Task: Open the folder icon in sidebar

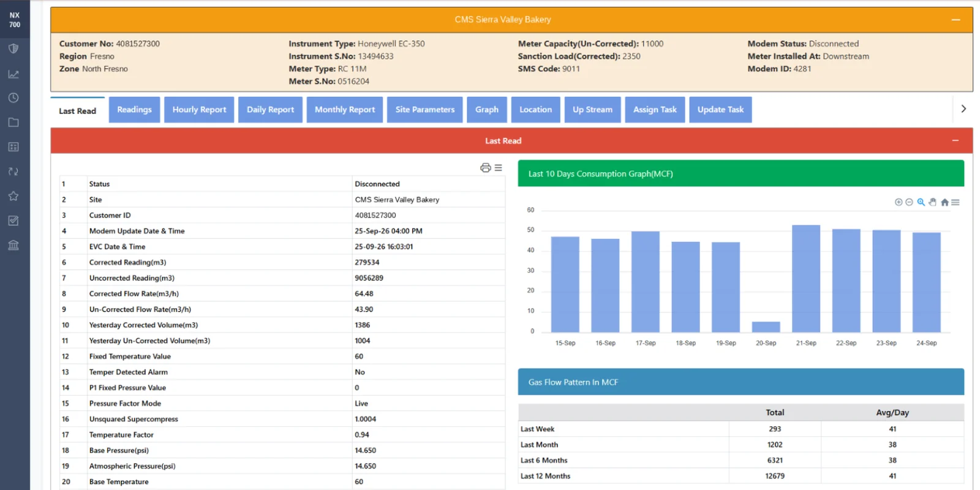Action: point(13,123)
